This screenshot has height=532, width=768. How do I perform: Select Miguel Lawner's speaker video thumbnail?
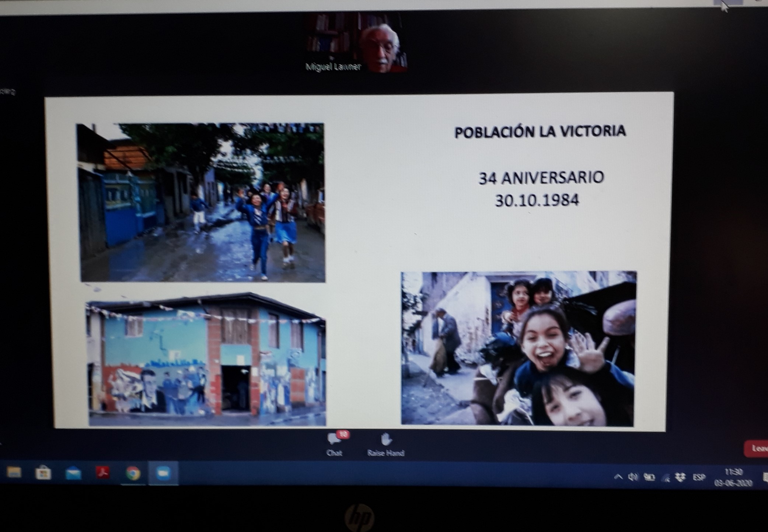355,42
